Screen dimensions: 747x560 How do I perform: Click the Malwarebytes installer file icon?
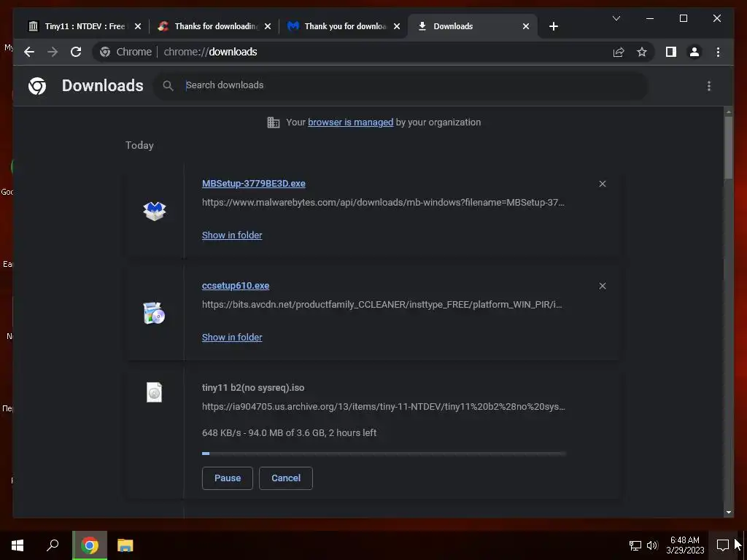point(155,210)
